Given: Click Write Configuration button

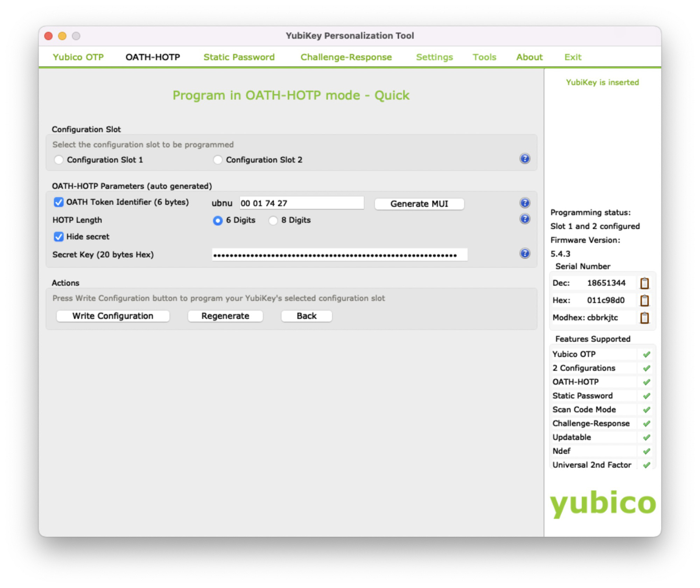Looking at the screenshot, I should (113, 316).
